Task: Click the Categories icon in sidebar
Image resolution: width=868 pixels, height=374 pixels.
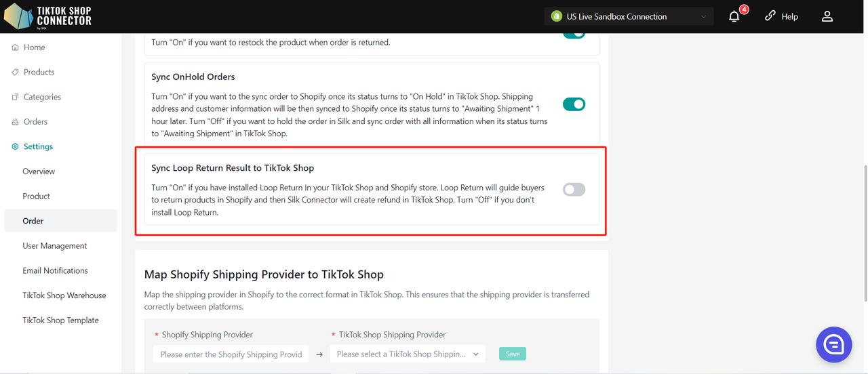Action: [x=16, y=97]
